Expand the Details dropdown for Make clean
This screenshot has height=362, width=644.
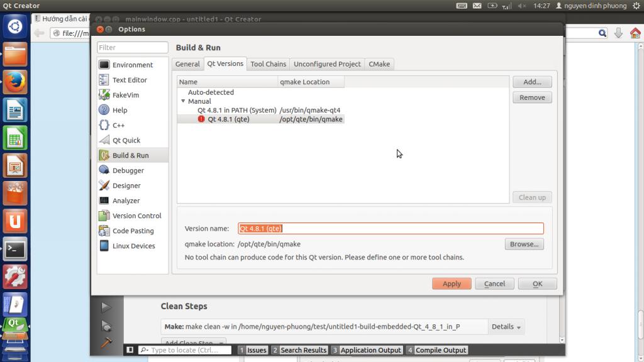506,327
